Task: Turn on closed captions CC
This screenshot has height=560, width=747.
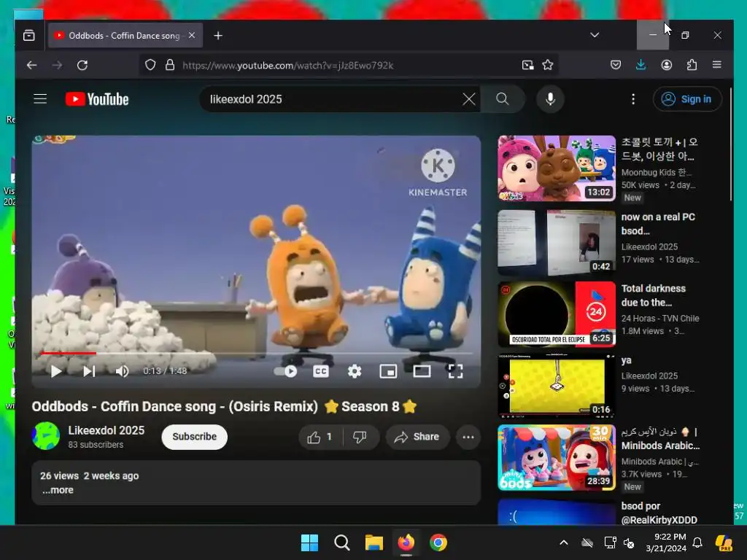Action: pos(321,371)
